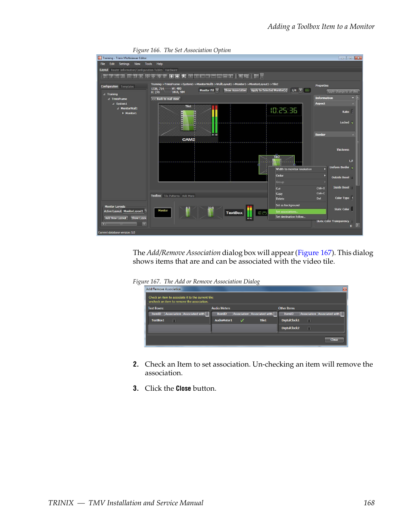Toggle the Locked checkbox in Aspect
The height and width of the screenshot is (532, 411).
(x=352, y=123)
